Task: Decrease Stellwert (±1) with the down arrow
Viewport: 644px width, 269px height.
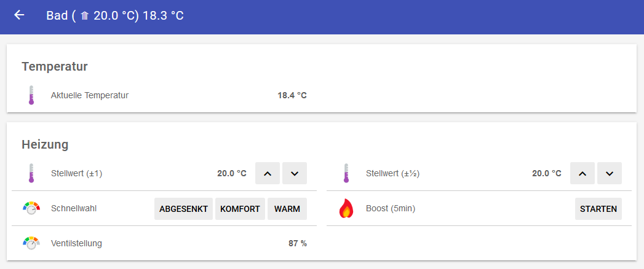Action: (x=295, y=173)
